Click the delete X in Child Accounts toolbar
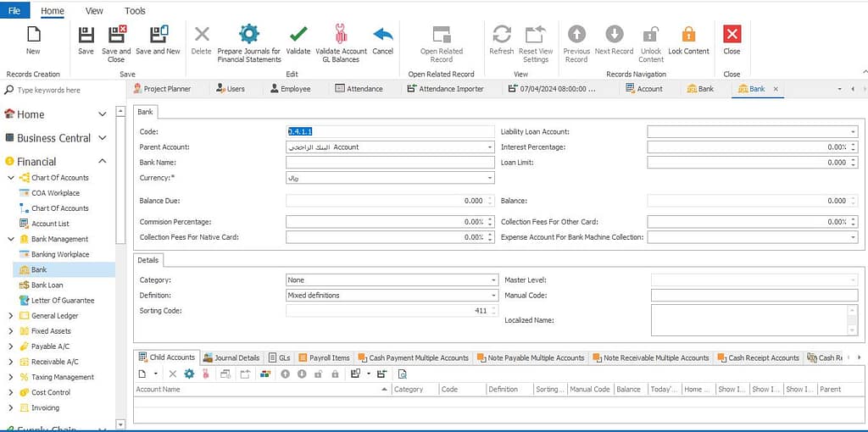 173,374
